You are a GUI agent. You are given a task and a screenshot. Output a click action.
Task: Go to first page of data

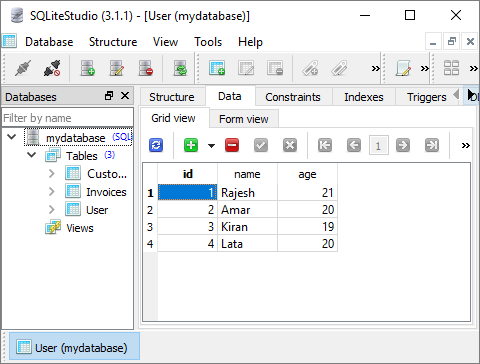[x=325, y=145]
